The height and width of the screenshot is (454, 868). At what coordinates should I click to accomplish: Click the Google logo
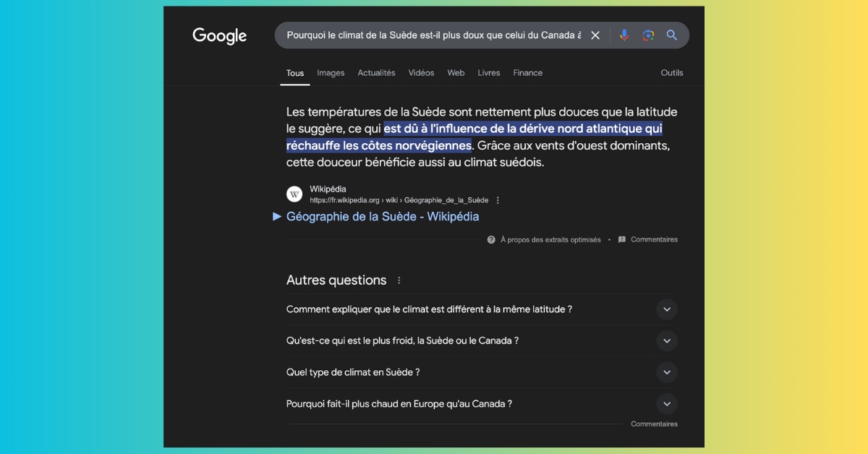(219, 35)
